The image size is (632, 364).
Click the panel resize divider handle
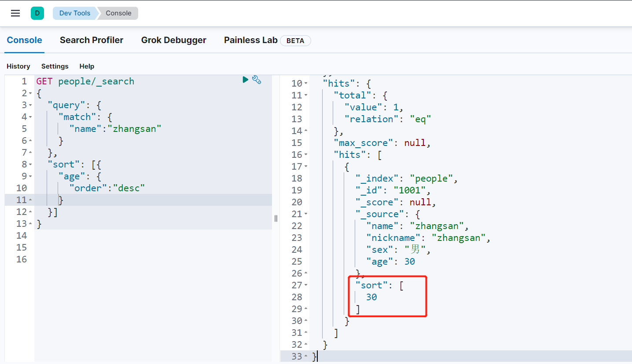click(x=276, y=218)
